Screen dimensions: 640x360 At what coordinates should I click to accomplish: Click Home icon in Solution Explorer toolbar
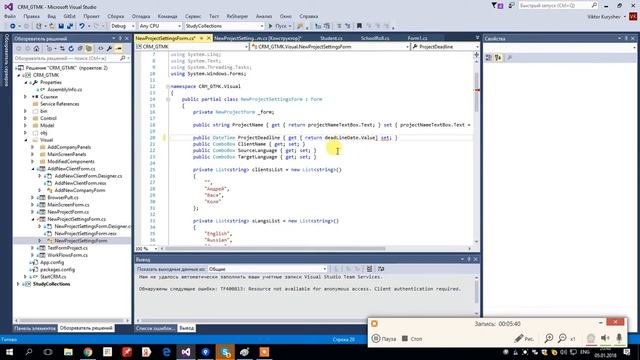point(36,49)
